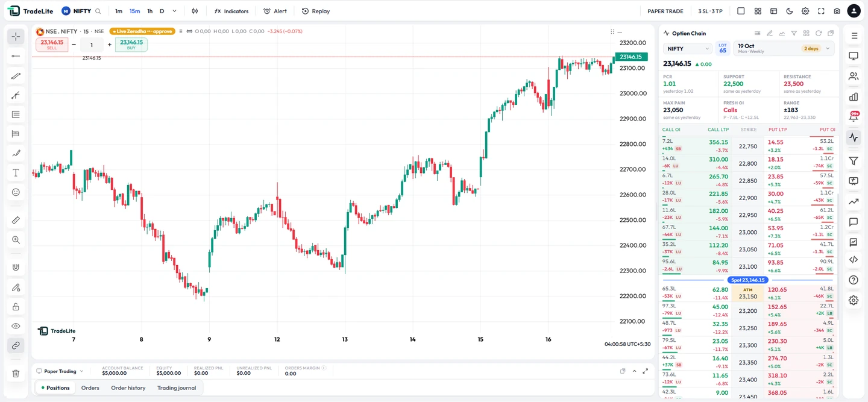Open the user profile avatar
868x402 pixels.
click(854, 11)
